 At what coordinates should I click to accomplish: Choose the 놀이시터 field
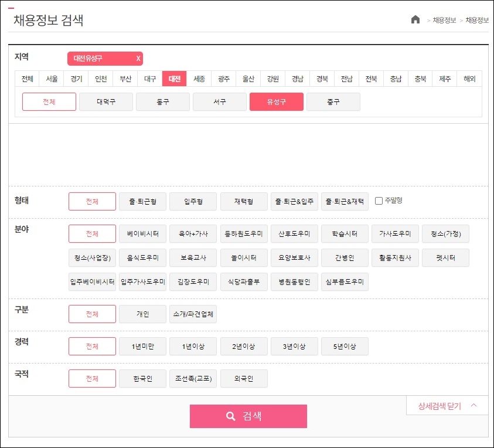244,258
